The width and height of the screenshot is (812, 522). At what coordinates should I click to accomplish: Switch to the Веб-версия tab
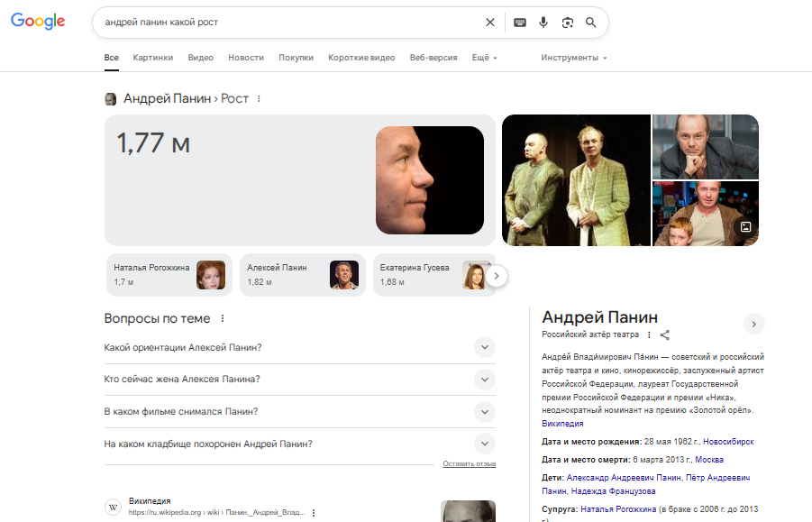pyautogui.click(x=433, y=58)
